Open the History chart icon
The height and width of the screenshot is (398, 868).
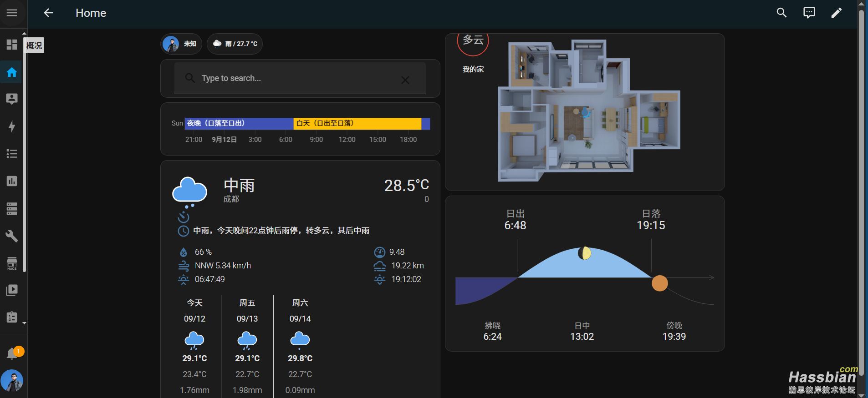[12, 181]
